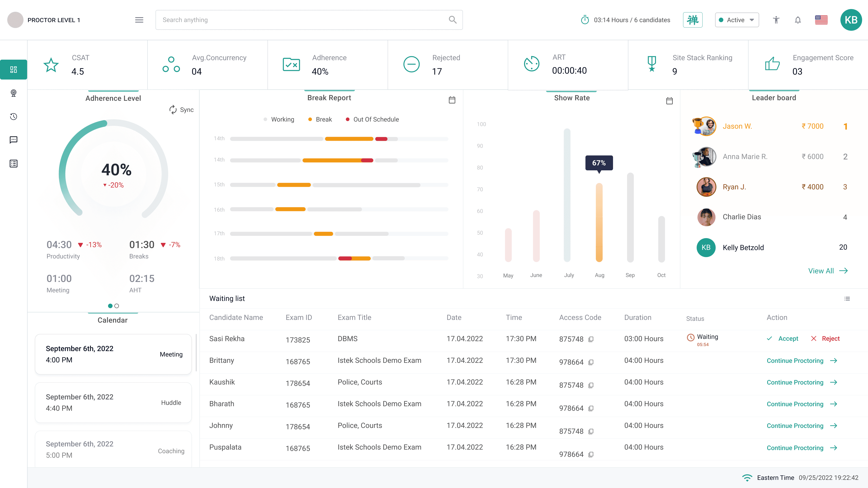The width and height of the screenshot is (868, 488).
Task: Click the Exam ID column header
Action: 299,317
